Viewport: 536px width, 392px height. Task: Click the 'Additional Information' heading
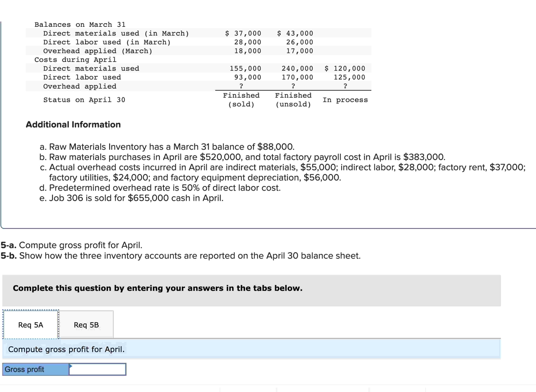pos(73,125)
